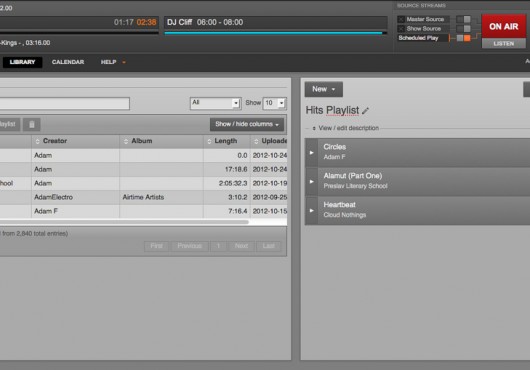Go to Previous page
This screenshot has height=370, width=530.
(x=190, y=246)
